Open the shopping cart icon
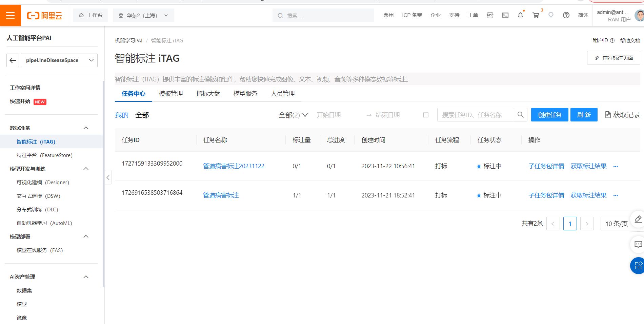644x324 pixels. tap(536, 15)
